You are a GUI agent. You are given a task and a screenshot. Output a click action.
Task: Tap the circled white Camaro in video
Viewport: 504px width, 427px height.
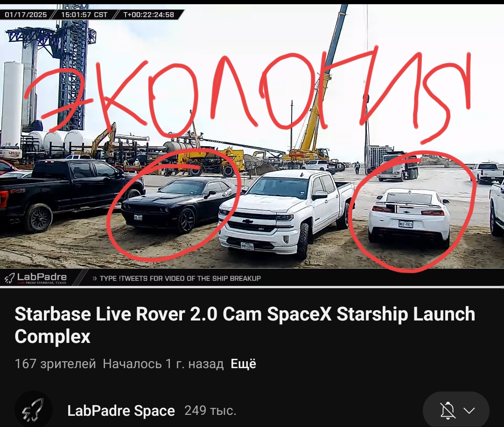(410, 218)
